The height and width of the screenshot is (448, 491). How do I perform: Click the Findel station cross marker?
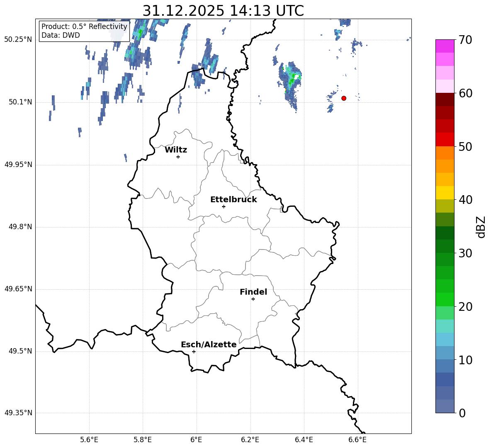tap(253, 299)
